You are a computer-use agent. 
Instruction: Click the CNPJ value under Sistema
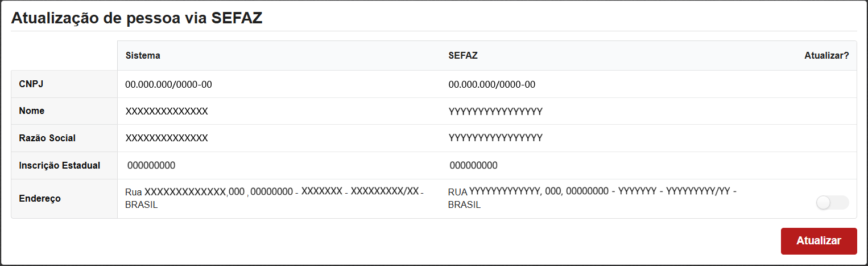tap(168, 85)
